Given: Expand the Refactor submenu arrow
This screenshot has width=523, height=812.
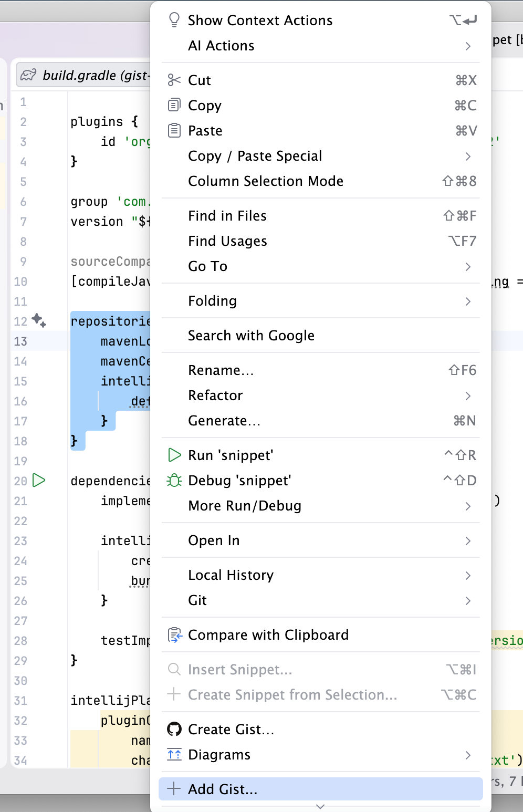Looking at the screenshot, I should click(468, 395).
